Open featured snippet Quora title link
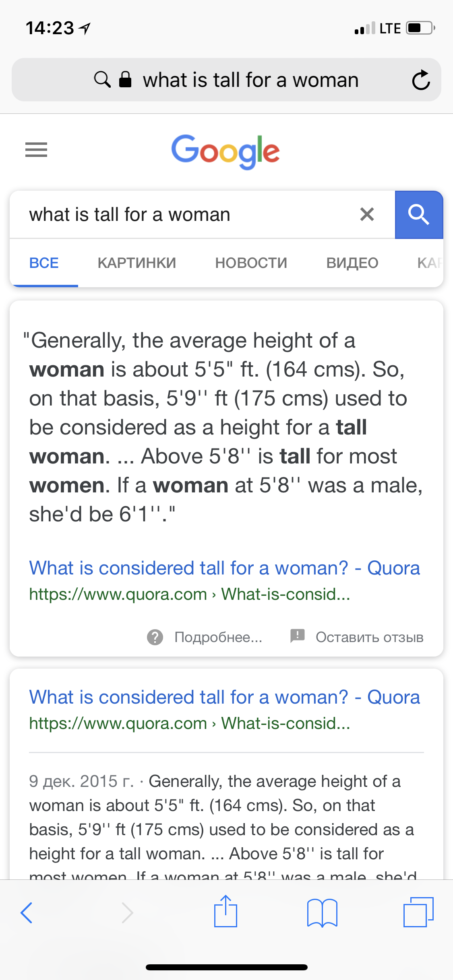This screenshot has width=453, height=980. 224,568
